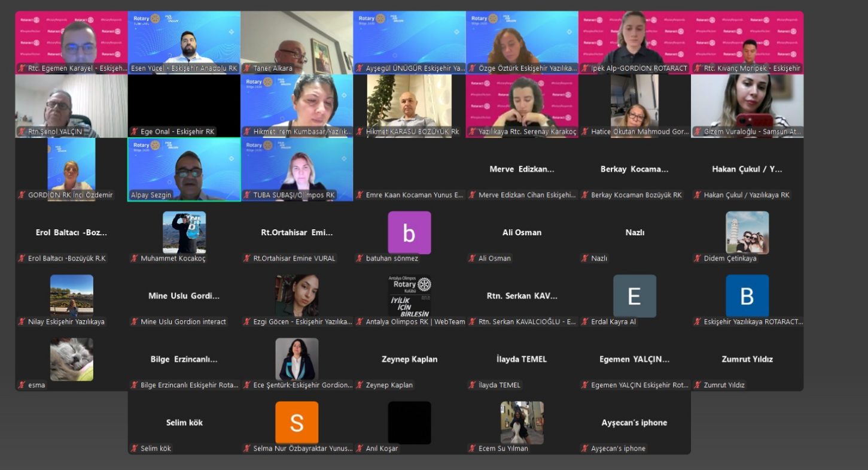Image resolution: width=868 pixels, height=470 pixels.
Task: Click the purple "b" avatar of batuhan sönmez
Action: (x=409, y=233)
